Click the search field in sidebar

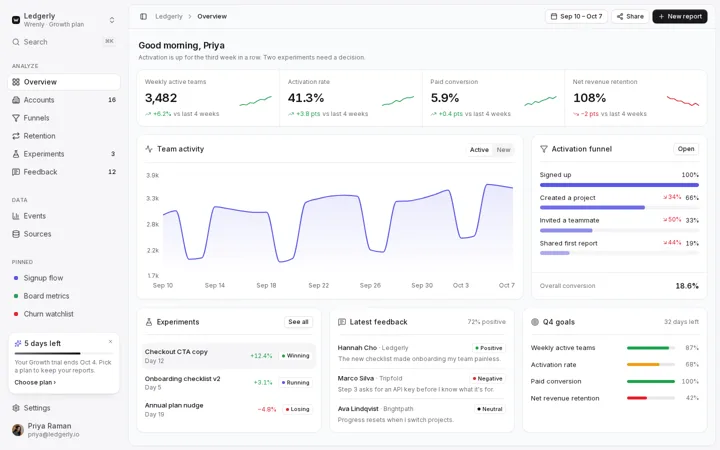[64, 42]
